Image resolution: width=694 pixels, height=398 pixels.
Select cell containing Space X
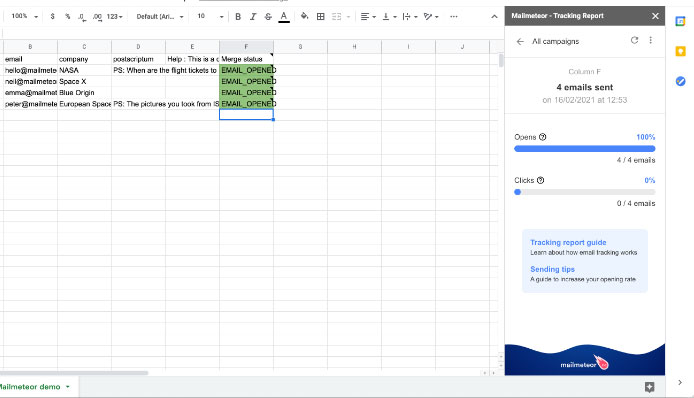pos(84,81)
